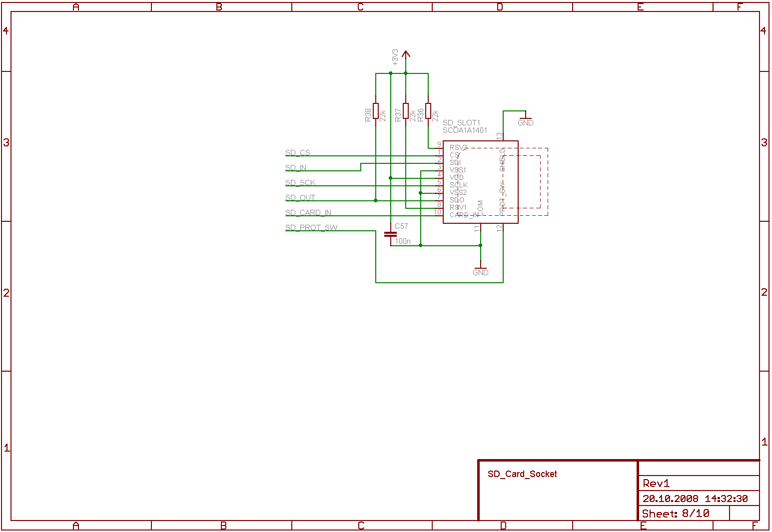The height and width of the screenshot is (532, 772).
Task: Select the SD_IN net label
Action: tap(296, 168)
